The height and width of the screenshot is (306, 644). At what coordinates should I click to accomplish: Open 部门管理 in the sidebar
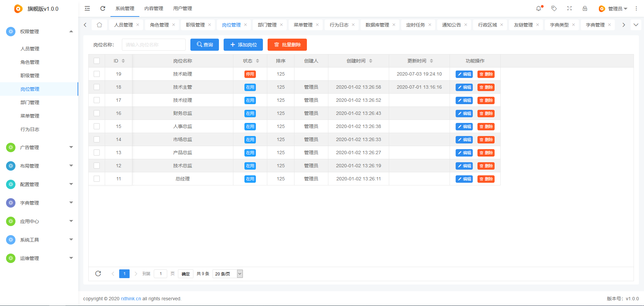point(30,102)
